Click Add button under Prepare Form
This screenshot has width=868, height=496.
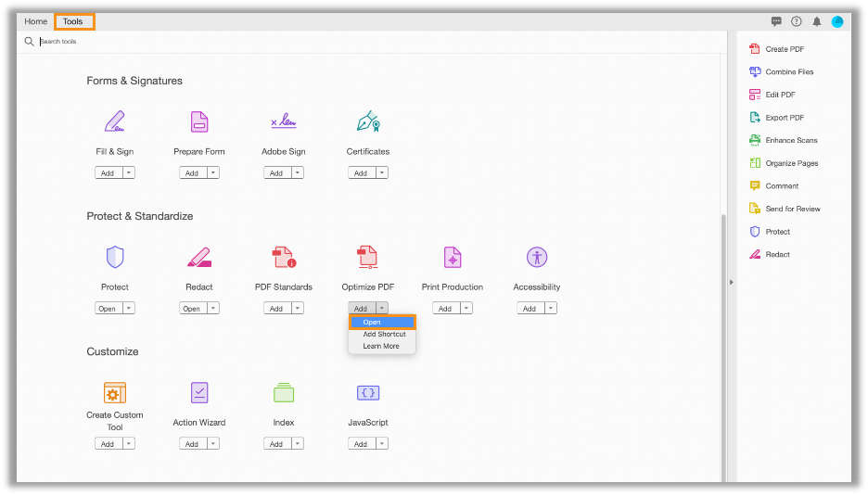pos(193,172)
